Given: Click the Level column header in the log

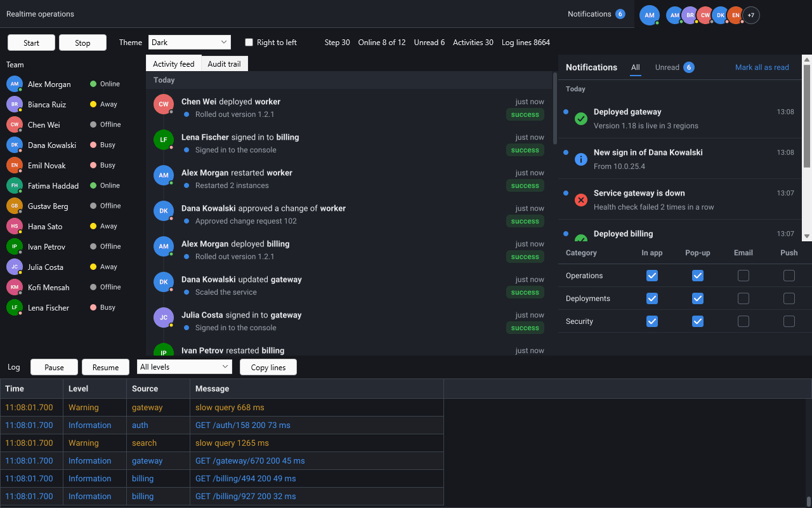Looking at the screenshot, I should pos(95,389).
